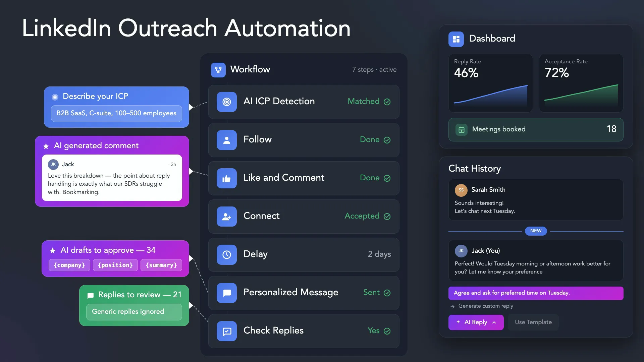Open the Acceptance Rate 72% chart card
Image resolution: width=644 pixels, height=362 pixels.
[x=581, y=83]
